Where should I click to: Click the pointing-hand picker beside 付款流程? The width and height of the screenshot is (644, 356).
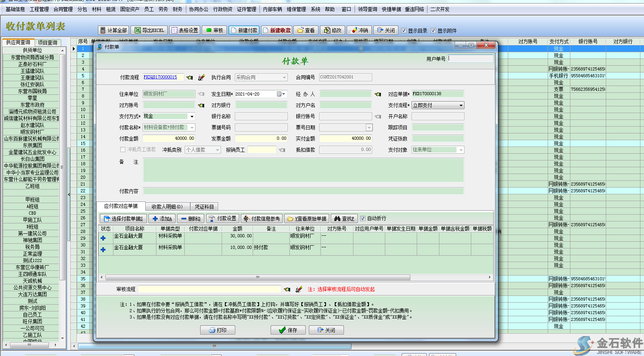(x=190, y=77)
